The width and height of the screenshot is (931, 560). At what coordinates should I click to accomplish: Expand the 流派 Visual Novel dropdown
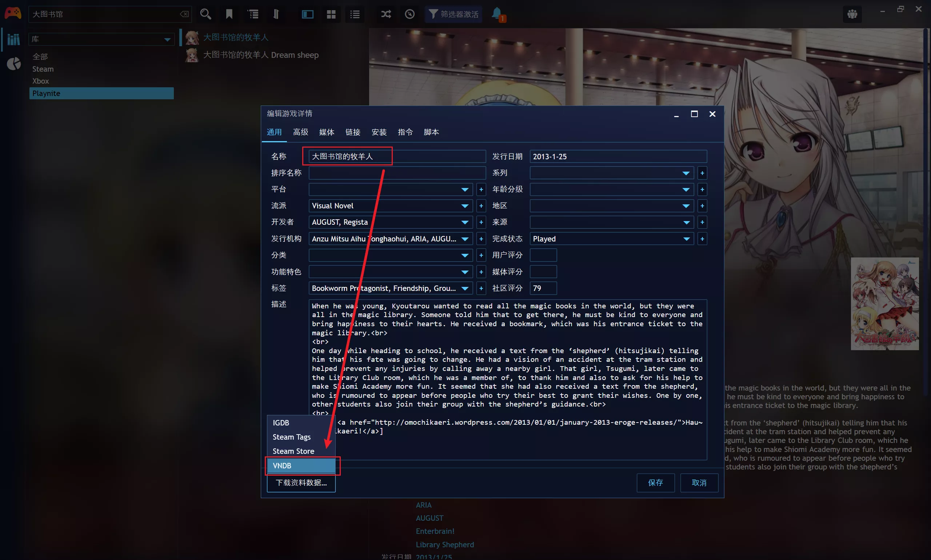point(465,205)
